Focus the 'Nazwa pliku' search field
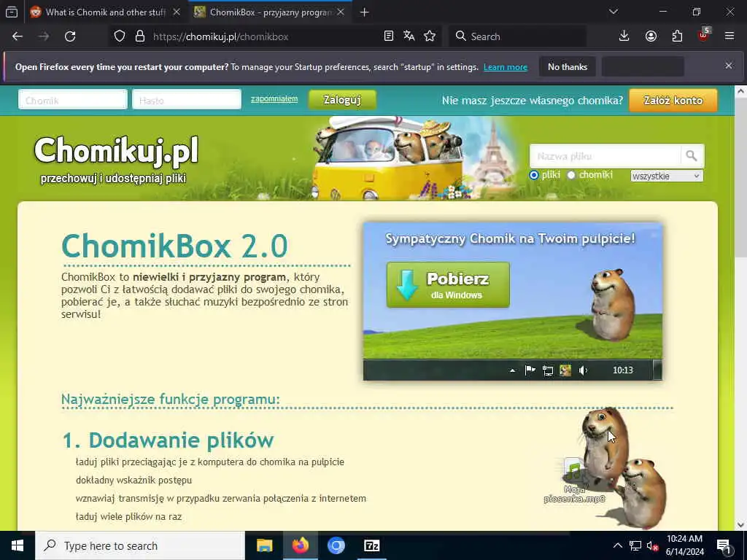This screenshot has height=560, width=747. 605,156
